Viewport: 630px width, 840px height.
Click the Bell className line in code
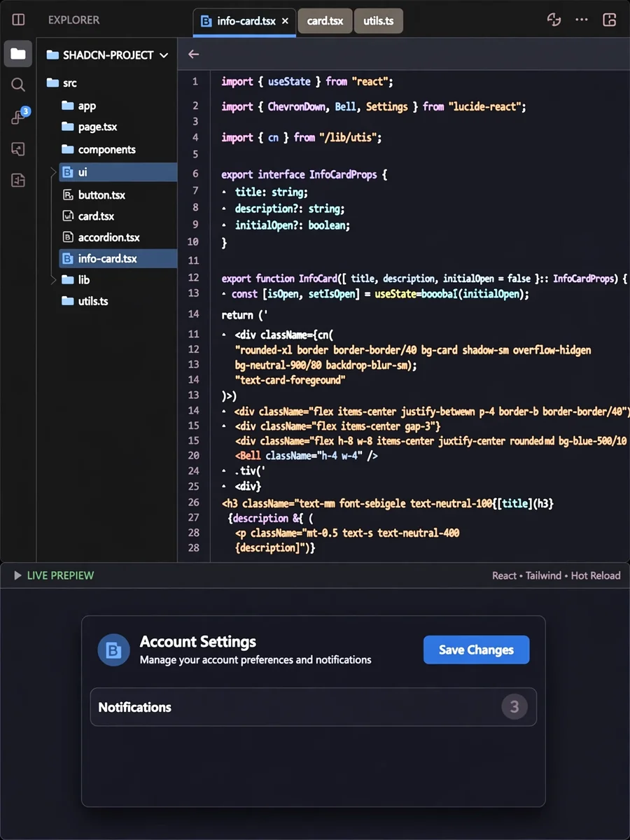point(307,456)
